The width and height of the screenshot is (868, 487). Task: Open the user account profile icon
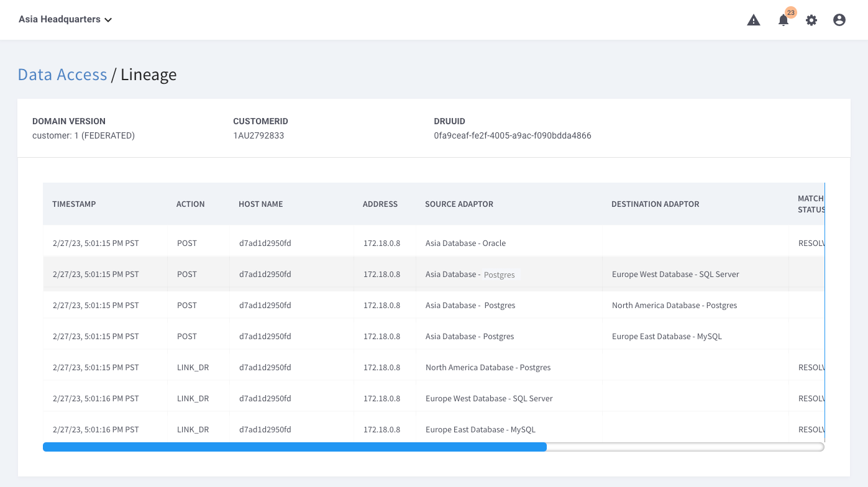click(839, 20)
